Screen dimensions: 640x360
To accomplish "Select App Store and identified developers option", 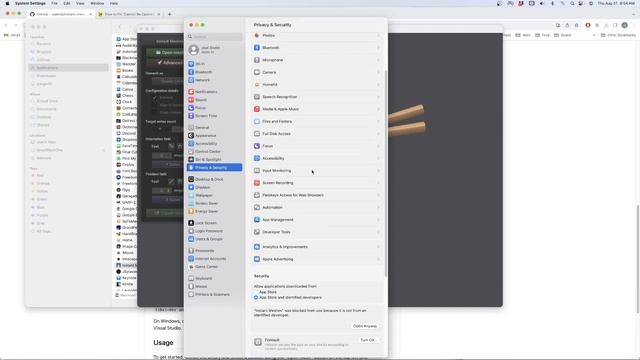I will [256, 298].
